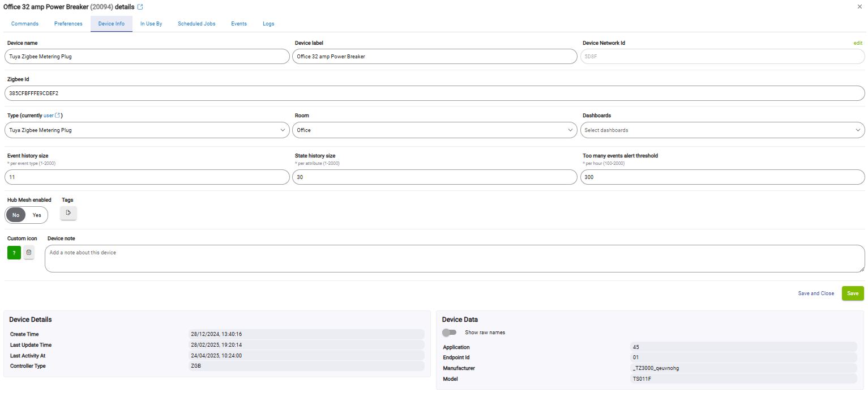Select the Last Update Time value 28/02/2025, 19:20:14
The image size is (868, 396).
pyautogui.click(x=306, y=345)
